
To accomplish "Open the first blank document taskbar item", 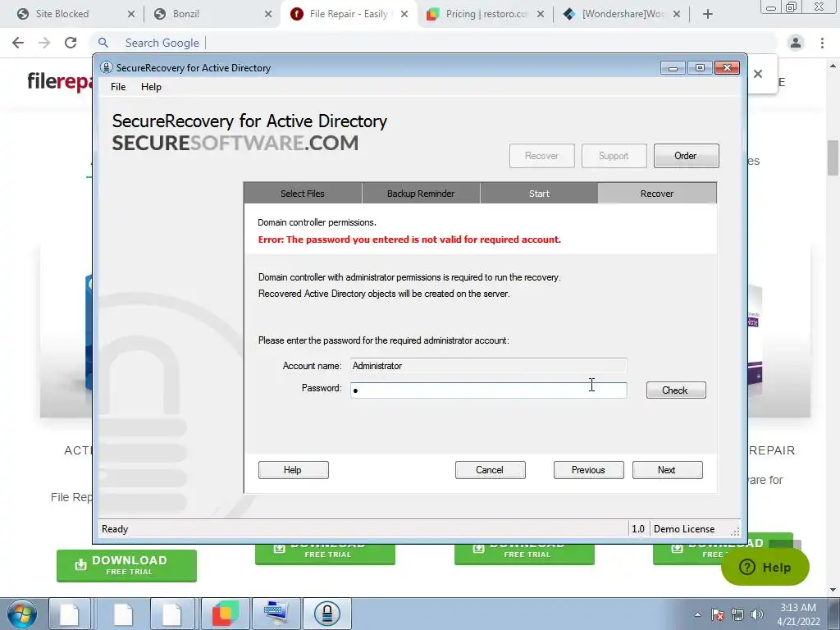I will click(x=70, y=614).
